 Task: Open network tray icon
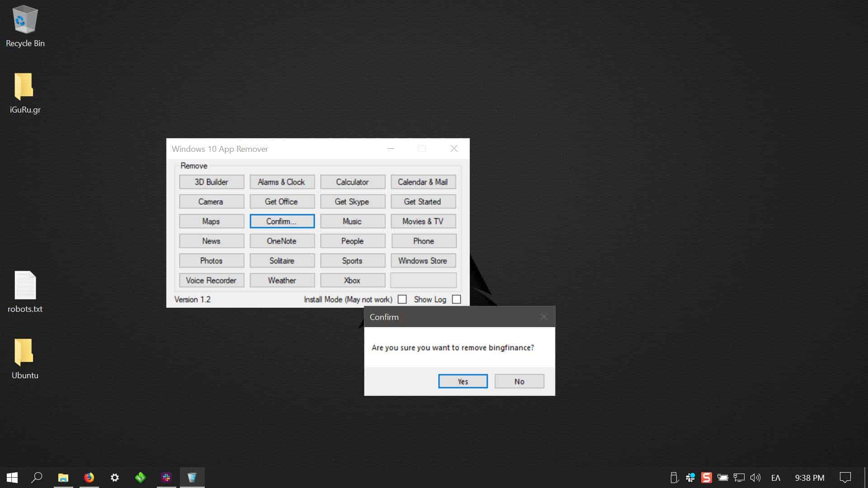click(x=739, y=478)
